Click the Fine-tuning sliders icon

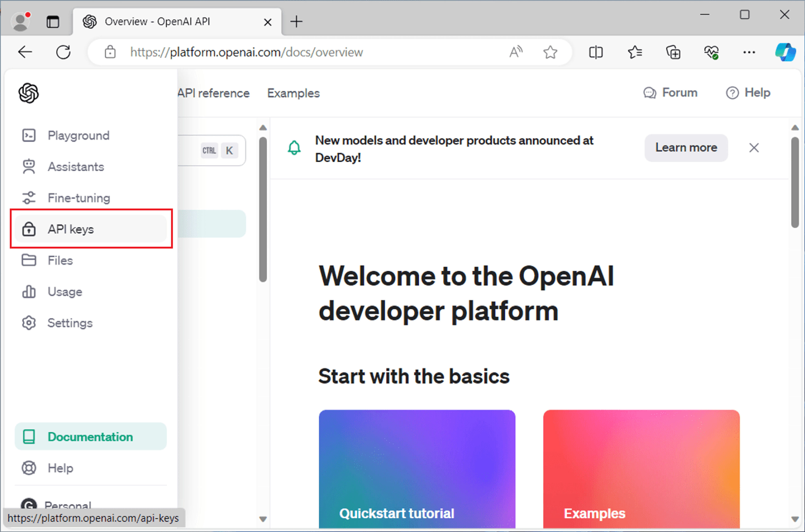pos(29,198)
